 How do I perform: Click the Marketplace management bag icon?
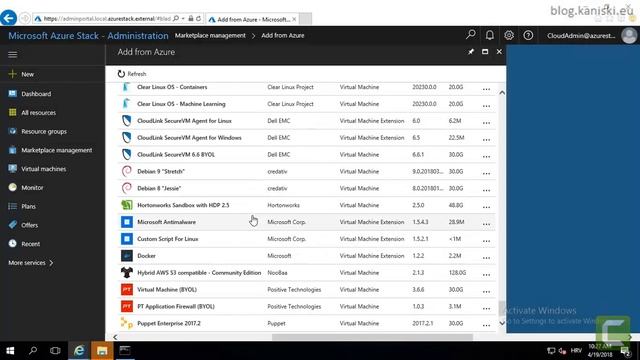click(13, 150)
